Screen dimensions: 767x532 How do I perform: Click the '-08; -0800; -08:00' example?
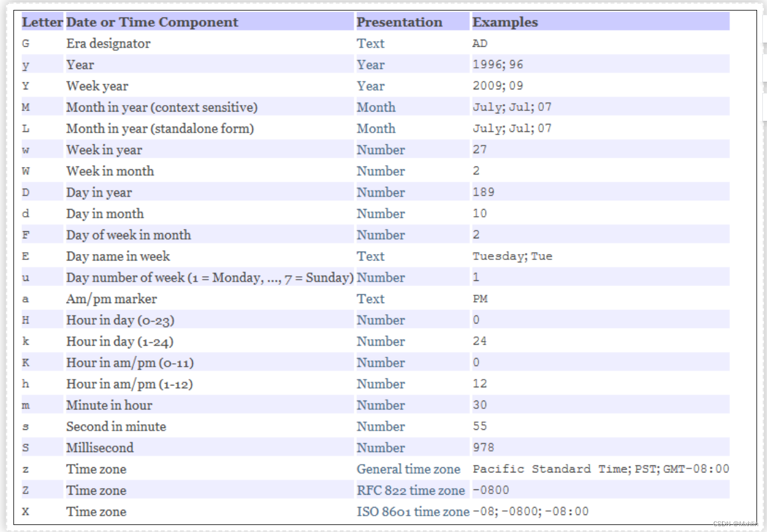tap(530, 512)
